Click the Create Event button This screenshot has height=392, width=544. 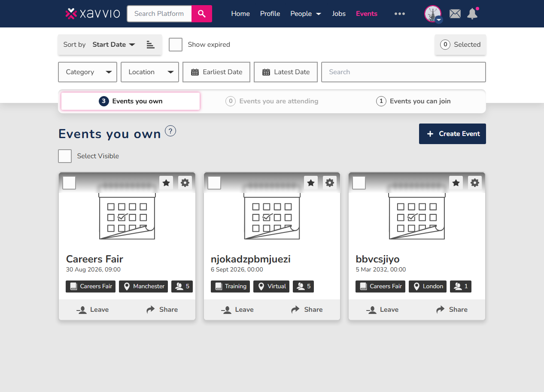[x=453, y=134]
